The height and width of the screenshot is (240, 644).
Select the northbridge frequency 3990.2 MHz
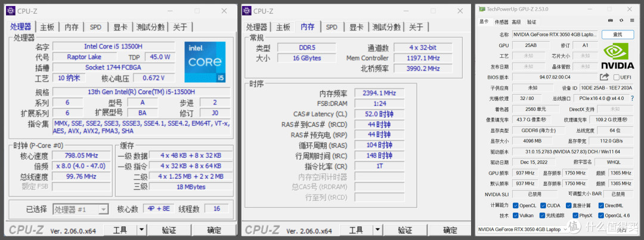pos(423,68)
